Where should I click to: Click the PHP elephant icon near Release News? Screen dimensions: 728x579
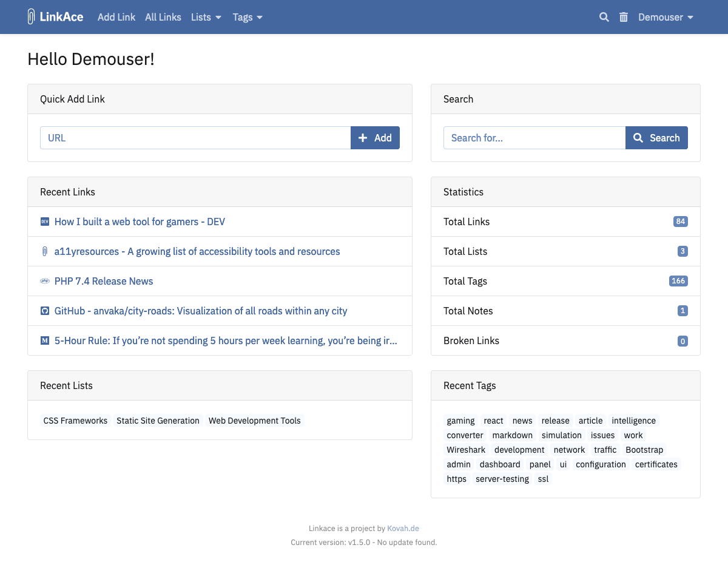point(45,281)
